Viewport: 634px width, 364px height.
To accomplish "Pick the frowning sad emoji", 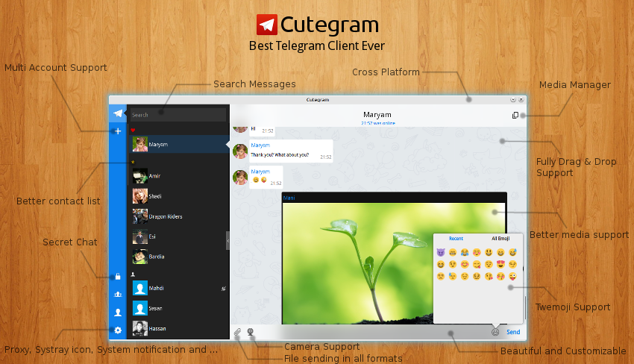I will pos(441,276).
